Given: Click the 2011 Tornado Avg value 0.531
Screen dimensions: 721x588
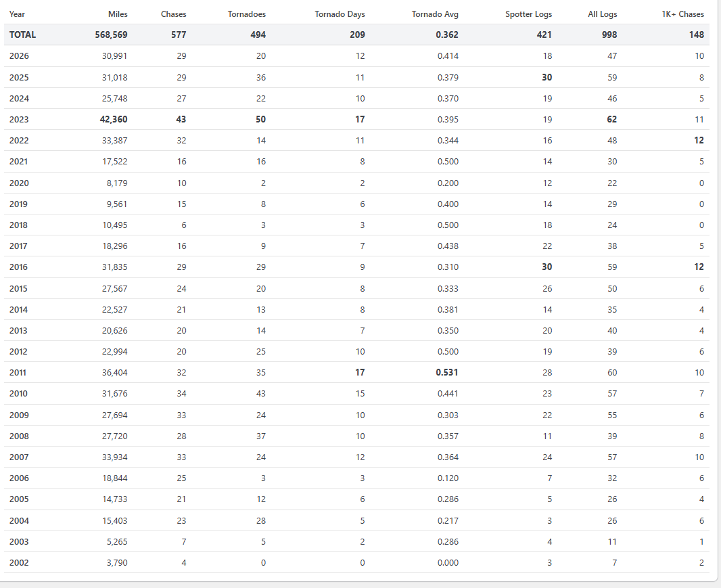Looking at the screenshot, I should [x=447, y=373].
